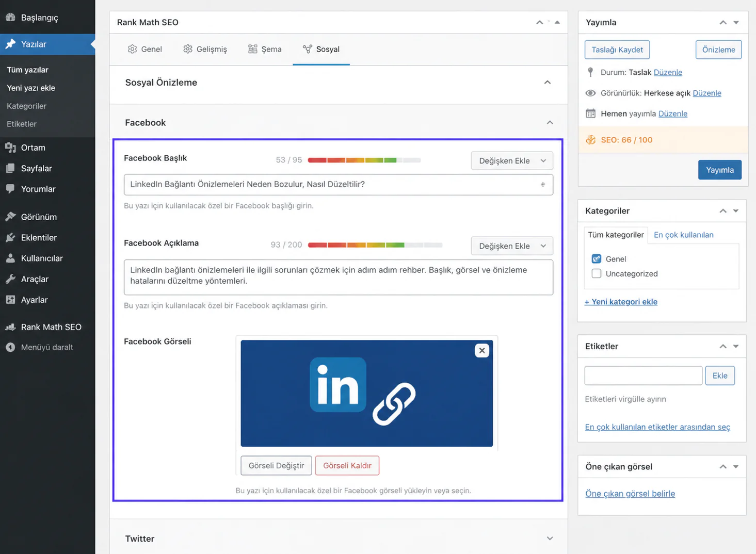Screen dimensions: 756x554
Task: Click the Sosyal share icon
Action: [x=307, y=49]
